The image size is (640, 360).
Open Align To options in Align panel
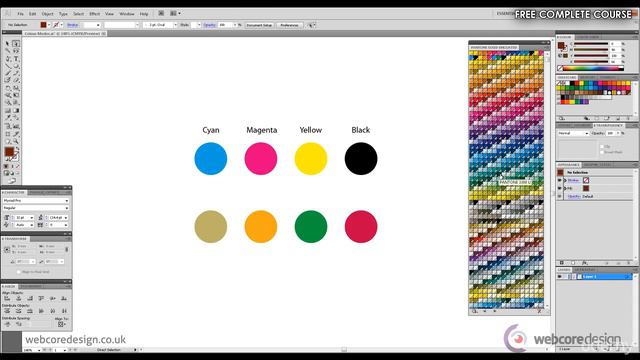coord(61,324)
